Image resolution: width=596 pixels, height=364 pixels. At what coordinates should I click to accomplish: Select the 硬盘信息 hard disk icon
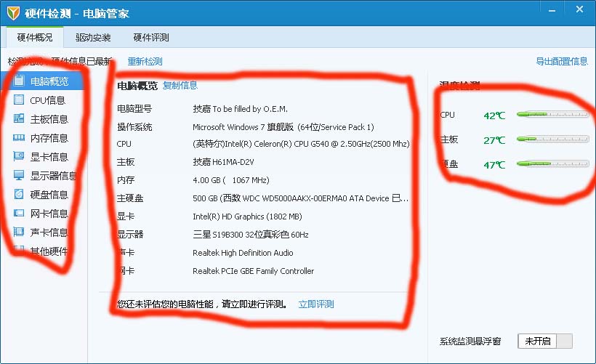(20, 195)
